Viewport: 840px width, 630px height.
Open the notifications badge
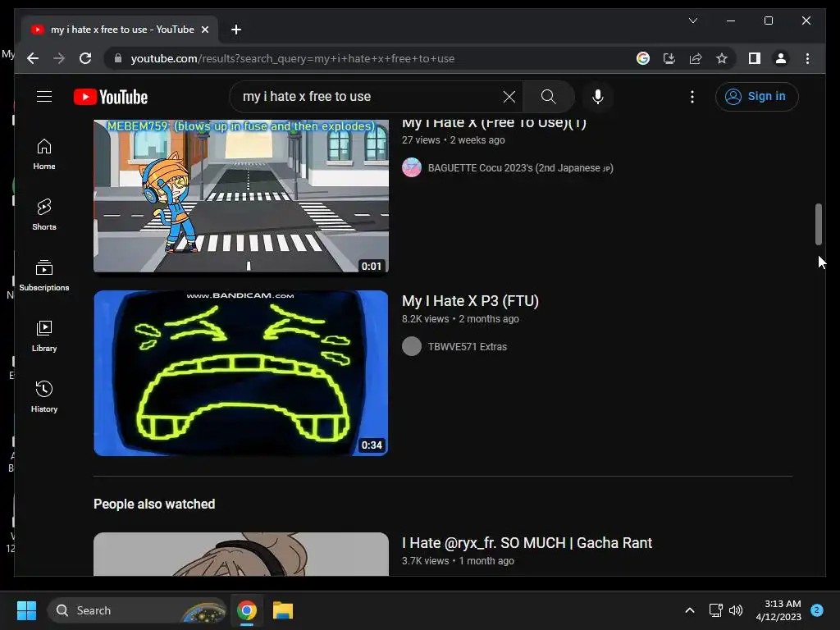coord(817,610)
